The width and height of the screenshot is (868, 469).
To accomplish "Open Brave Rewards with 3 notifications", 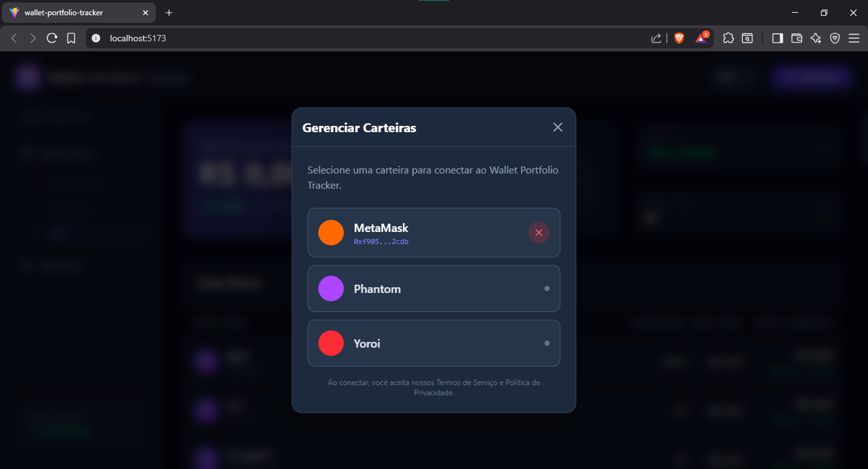I will (700, 37).
